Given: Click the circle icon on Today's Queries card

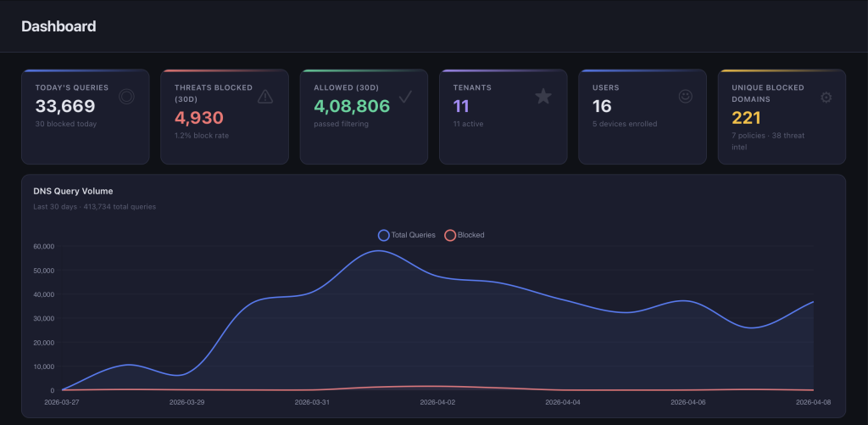Looking at the screenshot, I should pos(126,97).
